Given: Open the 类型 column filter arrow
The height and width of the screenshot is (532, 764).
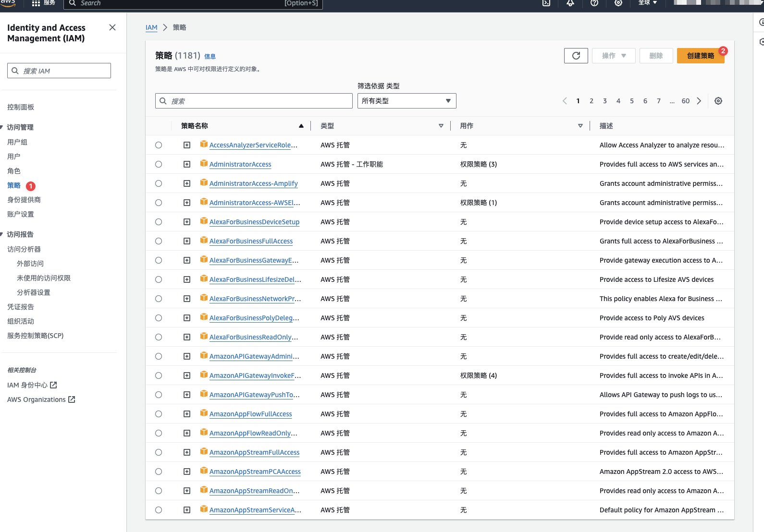Looking at the screenshot, I should coord(441,126).
